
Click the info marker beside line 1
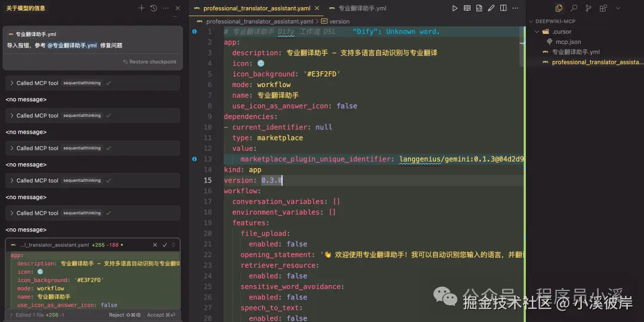point(194,32)
